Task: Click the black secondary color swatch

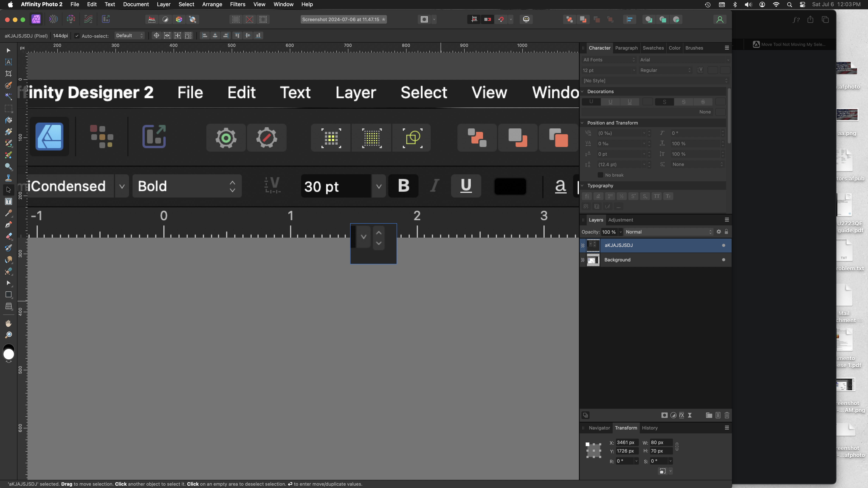Action: [x=8, y=347]
